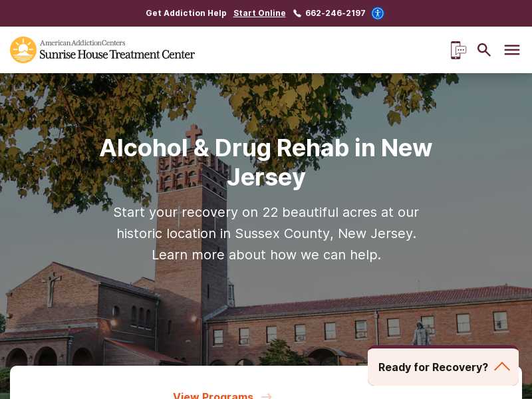Open the accessibility options icon
The height and width of the screenshot is (399, 532).
[x=378, y=13]
